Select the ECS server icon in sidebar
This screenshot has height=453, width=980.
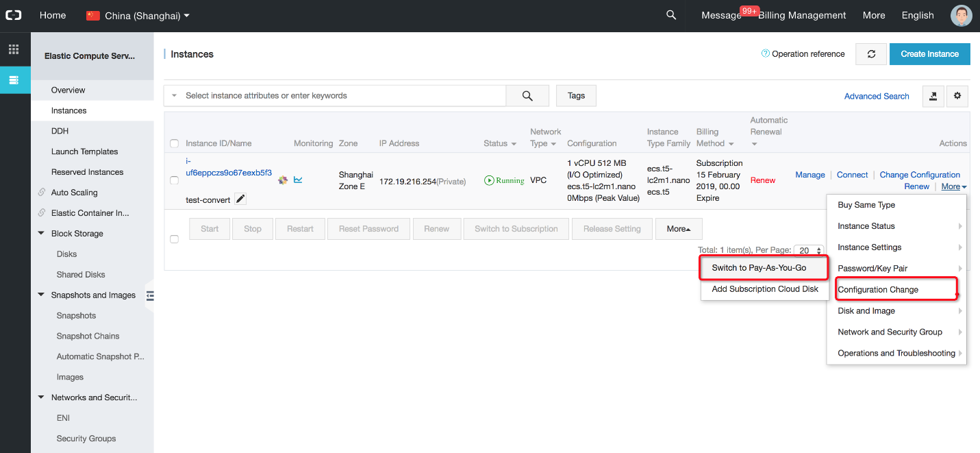14,80
